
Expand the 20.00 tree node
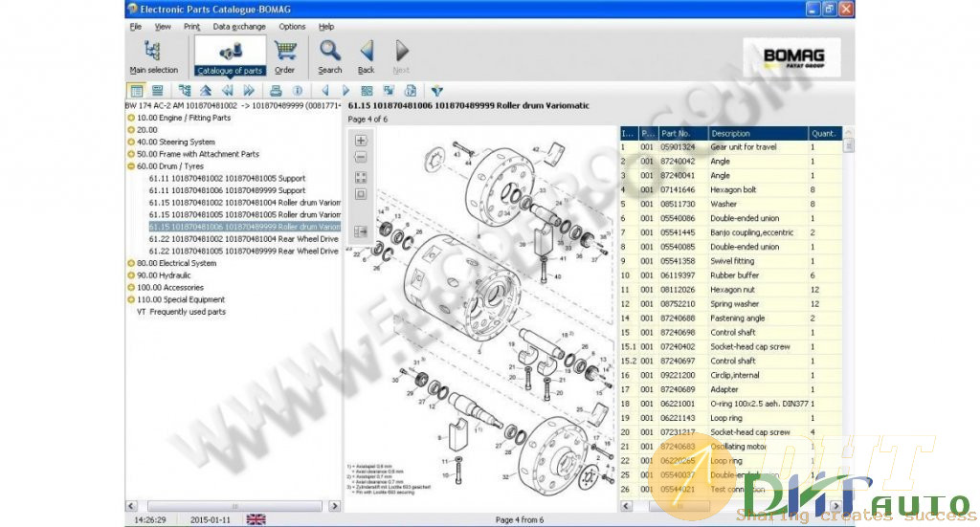131,130
